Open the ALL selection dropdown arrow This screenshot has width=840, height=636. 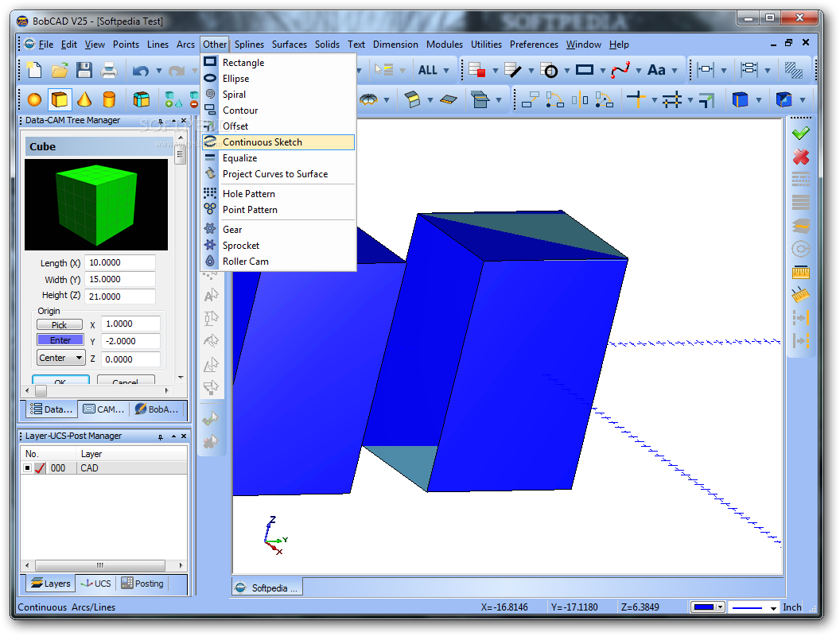pyautogui.click(x=446, y=71)
